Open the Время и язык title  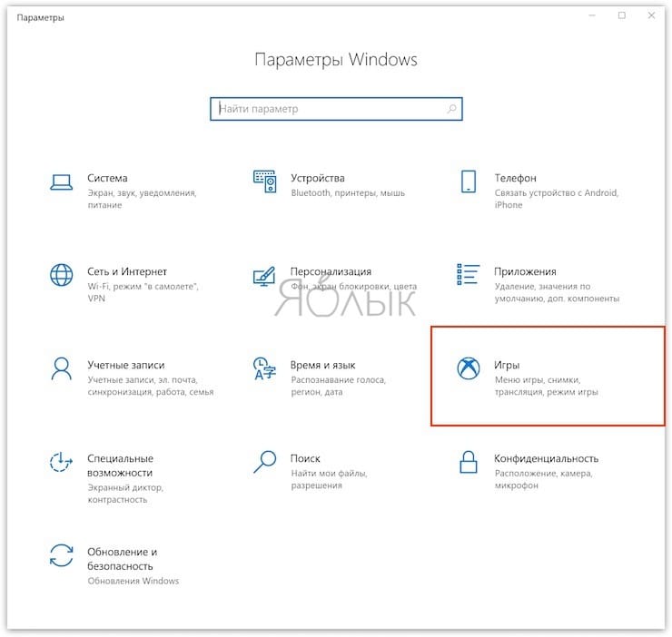pos(322,365)
